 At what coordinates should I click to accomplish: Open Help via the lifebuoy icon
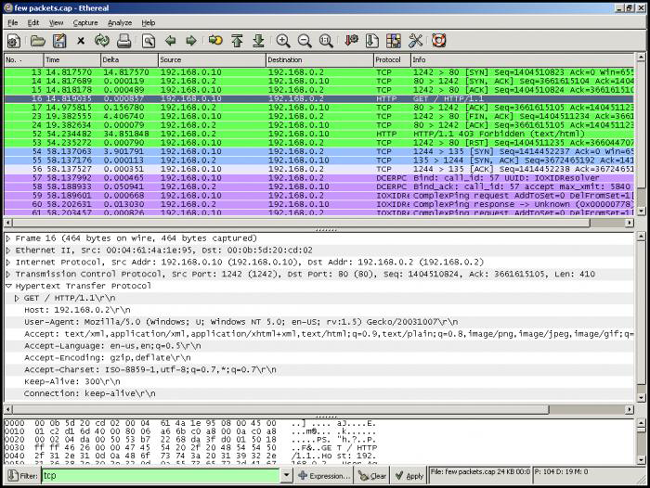pyautogui.click(x=439, y=41)
